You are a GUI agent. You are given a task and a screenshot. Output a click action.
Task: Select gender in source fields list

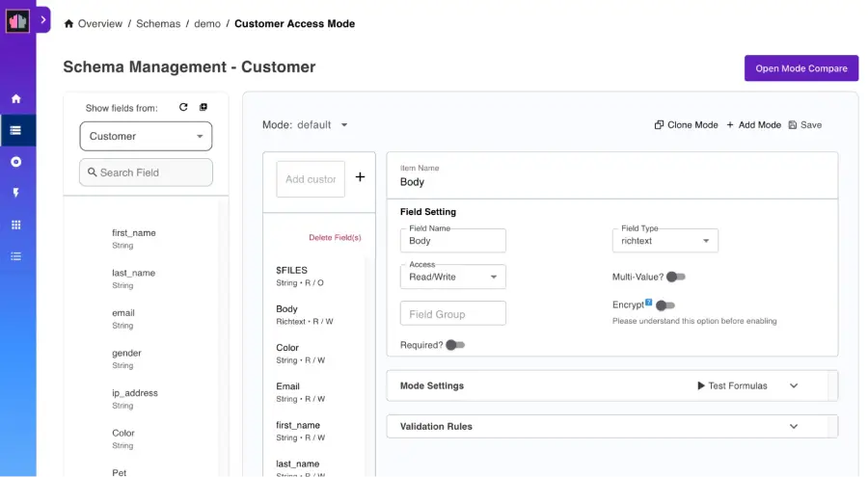point(126,358)
